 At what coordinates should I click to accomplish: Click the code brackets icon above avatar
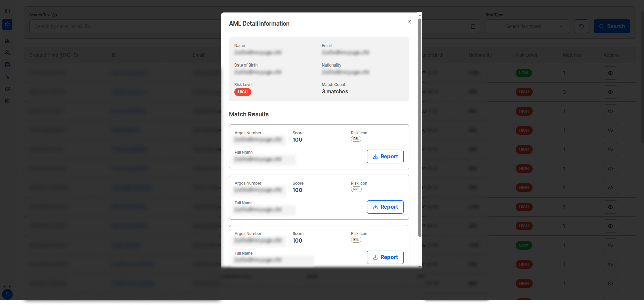7,287
